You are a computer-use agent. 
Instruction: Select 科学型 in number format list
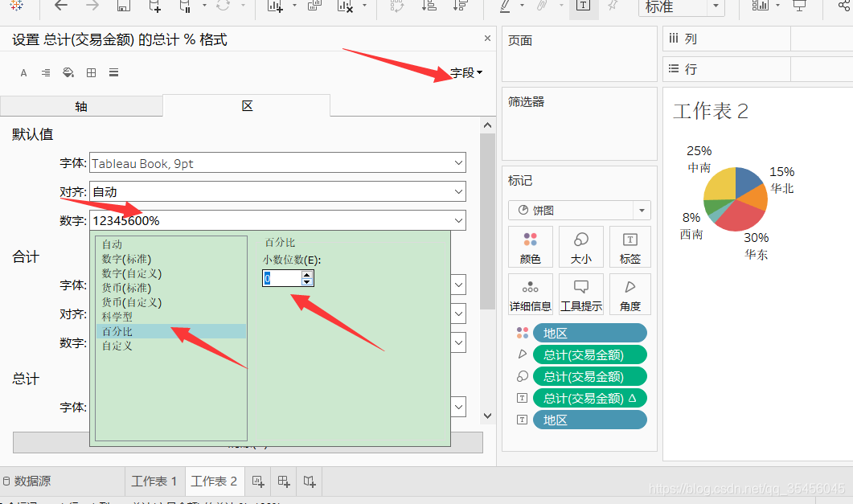170,317
